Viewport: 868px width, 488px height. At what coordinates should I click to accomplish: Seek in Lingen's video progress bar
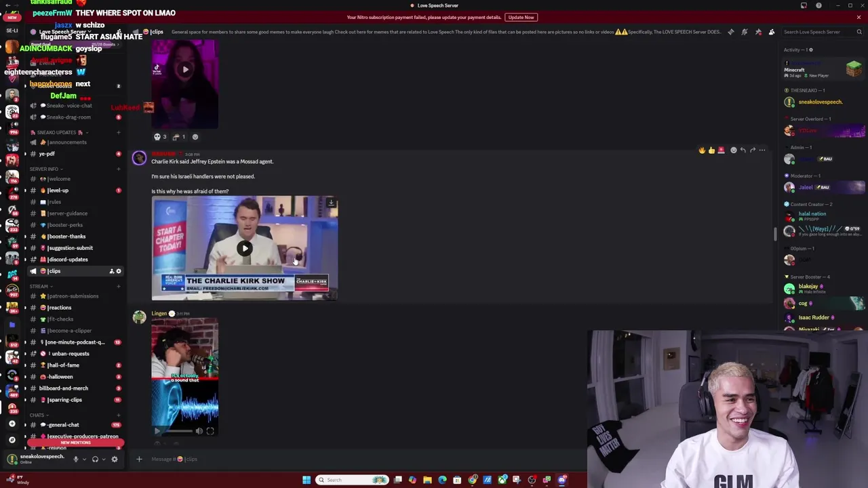coord(178,431)
